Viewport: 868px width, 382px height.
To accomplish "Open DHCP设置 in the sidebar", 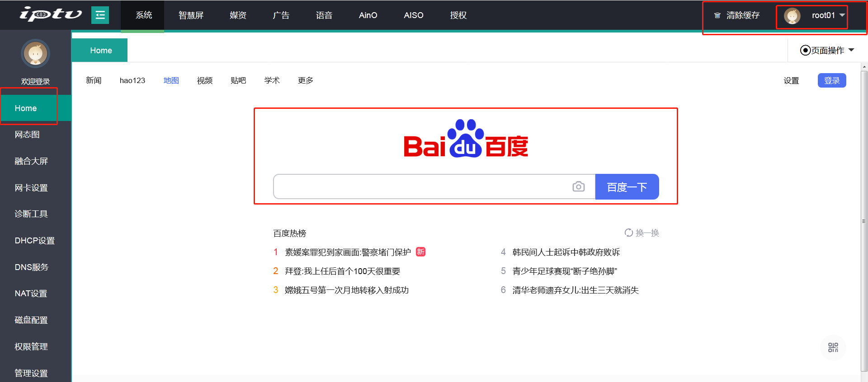I will [x=34, y=241].
